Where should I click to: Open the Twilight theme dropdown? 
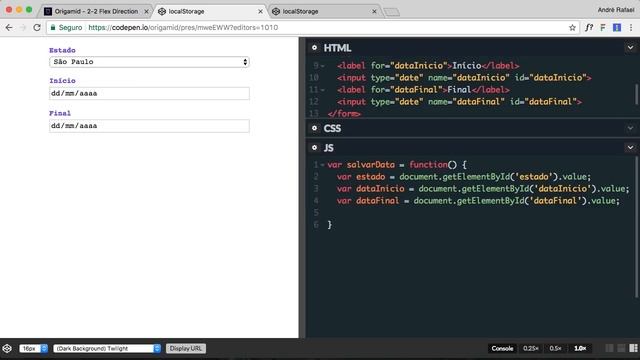pyautogui.click(x=107, y=349)
